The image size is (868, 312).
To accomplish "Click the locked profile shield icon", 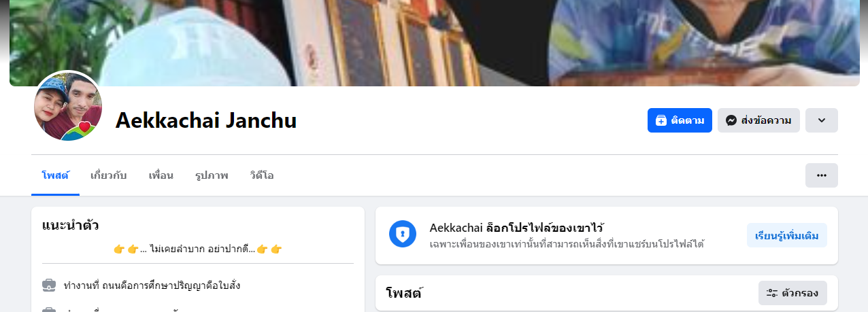I will [x=403, y=234].
